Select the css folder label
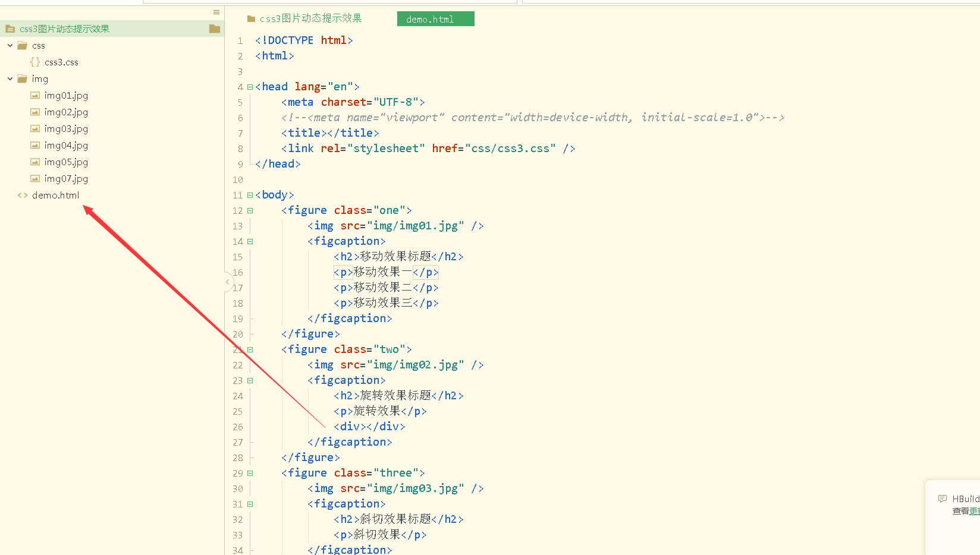The width and height of the screenshot is (980, 555). (x=39, y=46)
